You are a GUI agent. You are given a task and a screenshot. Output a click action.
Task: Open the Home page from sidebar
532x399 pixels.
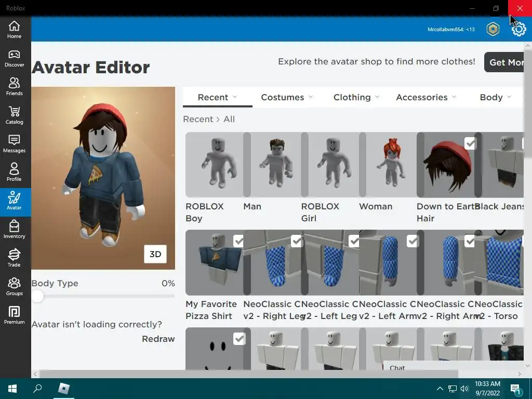[14, 30]
